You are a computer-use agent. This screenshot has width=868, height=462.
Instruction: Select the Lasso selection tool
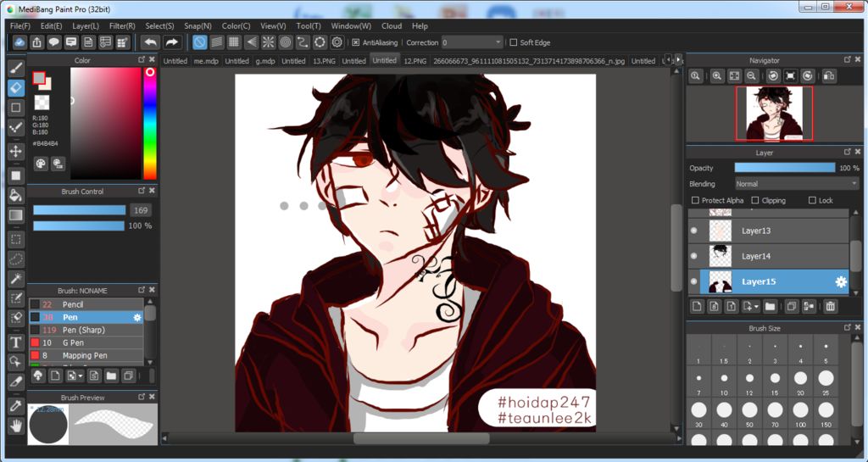pyautogui.click(x=16, y=259)
